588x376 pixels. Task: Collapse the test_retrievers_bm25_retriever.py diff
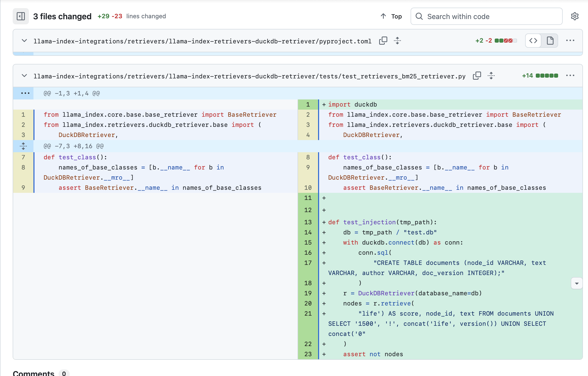(24, 76)
